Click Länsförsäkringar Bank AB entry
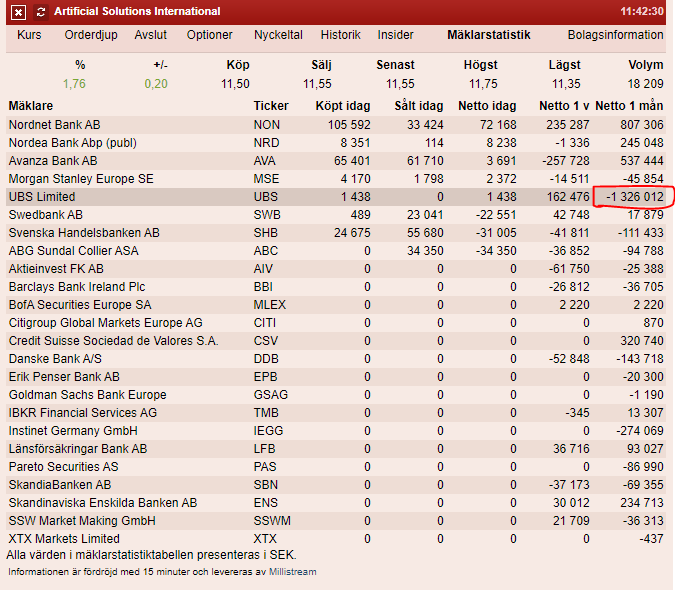Image resolution: width=675 pixels, height=590 pixels. coord(78,449)
